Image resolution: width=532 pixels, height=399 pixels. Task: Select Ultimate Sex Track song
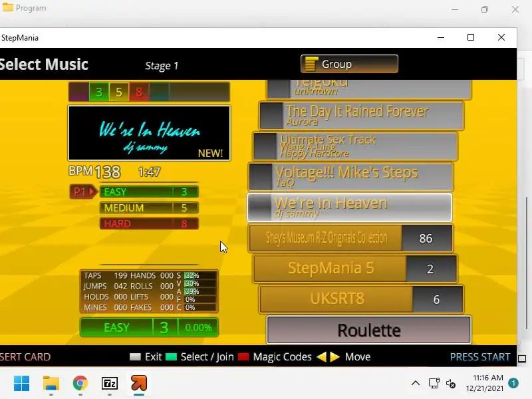pos(355,146)
